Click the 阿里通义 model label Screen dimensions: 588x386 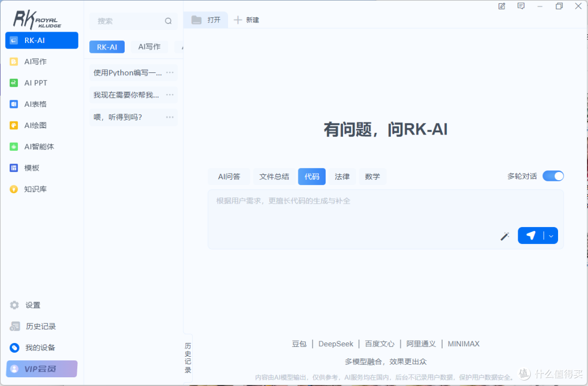[421, 344]
